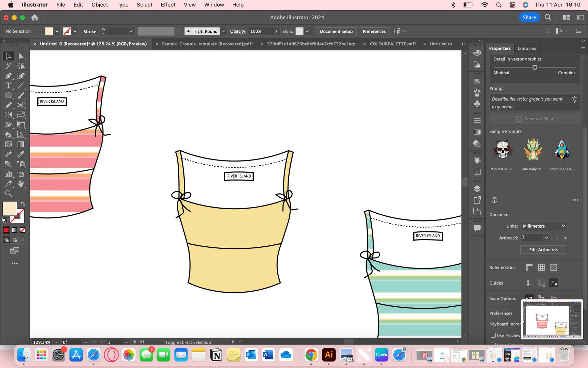Viewport: 588px width, 368px height.
Task: Open the Units Millimeters dropdown
Action: [x=543, y=226]
